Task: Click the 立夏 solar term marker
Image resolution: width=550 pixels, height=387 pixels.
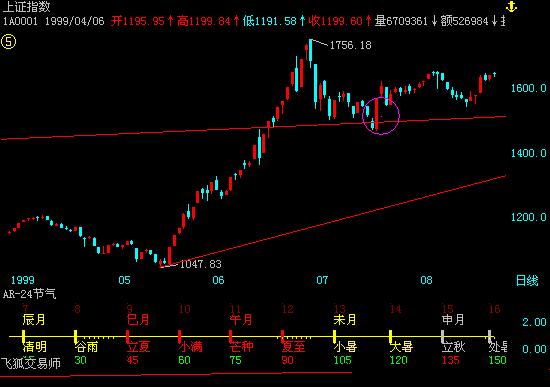Action: click(139, 347)
